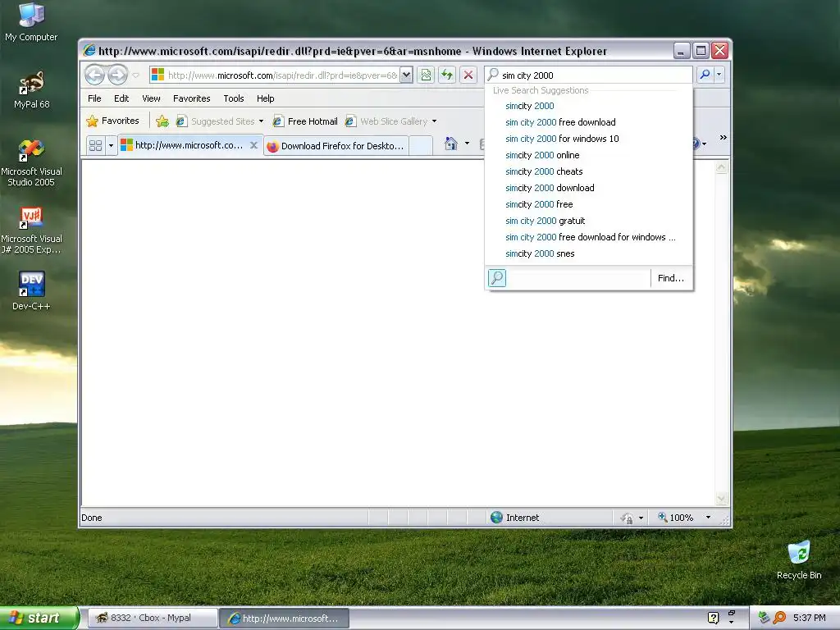Open the Edit menu
This screenshot has height=630, width=840.
(121, 98)
